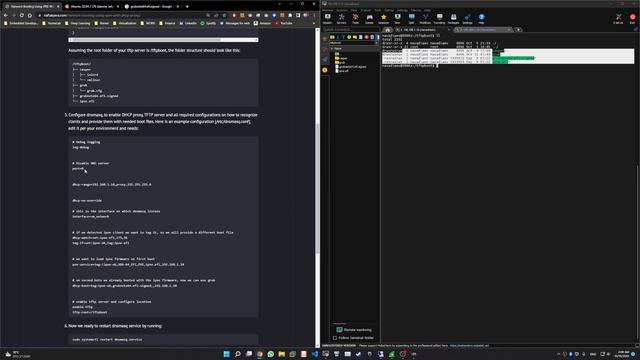This screenshot has width=640, height=360.
Task: Open the Deep Learning bookmark folder
Action: 77,23
